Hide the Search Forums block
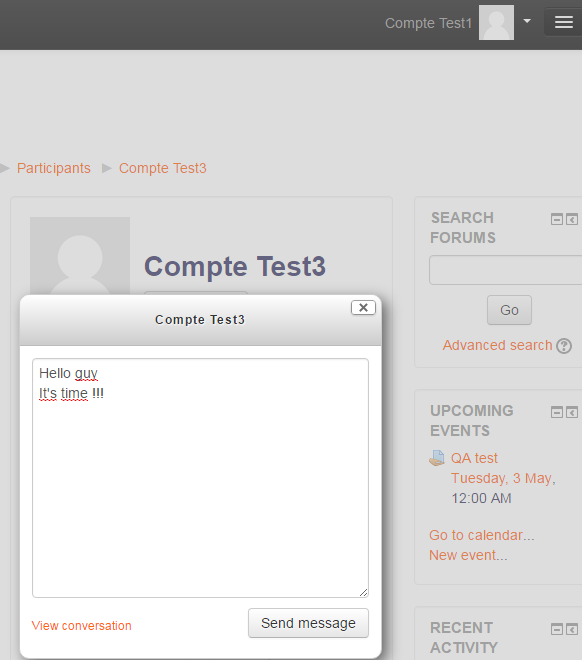The width and height of the screenshot is (582, 660). pos(557,219)
